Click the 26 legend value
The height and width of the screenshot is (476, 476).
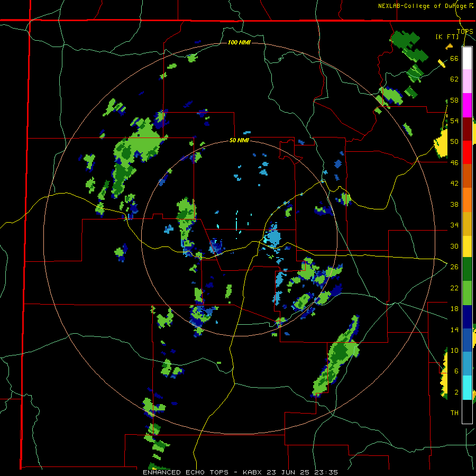pos(454,267)
